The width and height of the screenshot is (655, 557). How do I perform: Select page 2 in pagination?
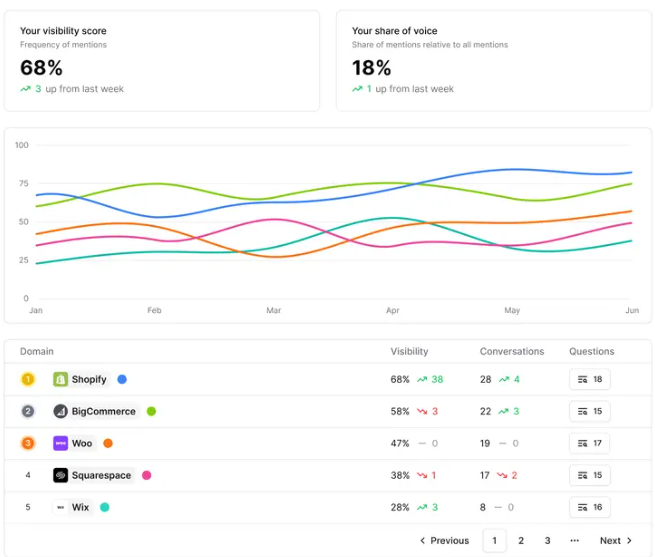point(521,541)
